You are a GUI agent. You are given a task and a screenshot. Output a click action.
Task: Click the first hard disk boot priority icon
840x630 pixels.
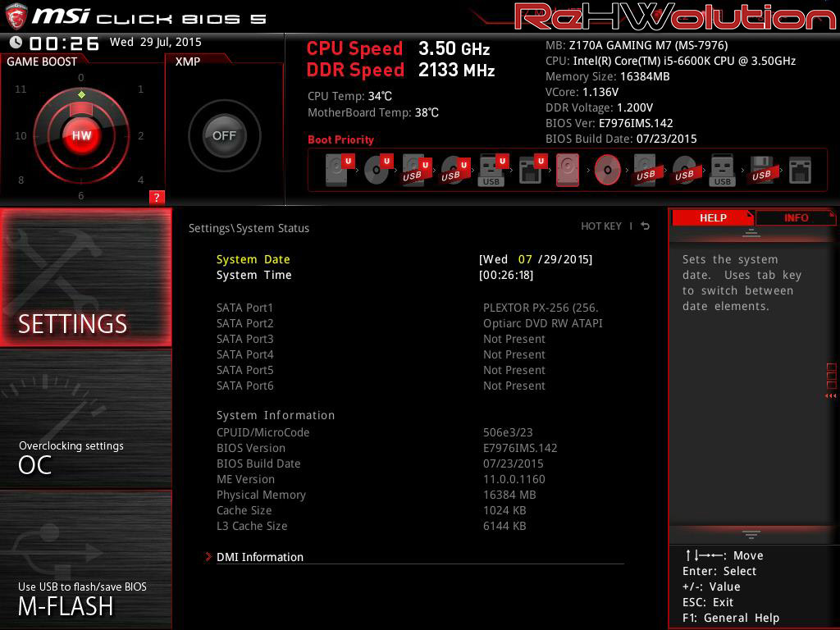336,170
